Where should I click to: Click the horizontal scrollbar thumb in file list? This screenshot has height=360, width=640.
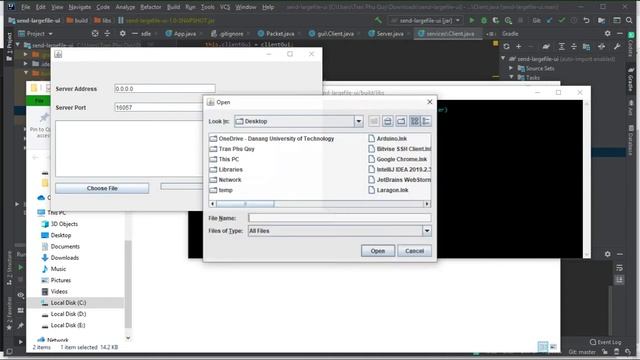coord(245,204)
